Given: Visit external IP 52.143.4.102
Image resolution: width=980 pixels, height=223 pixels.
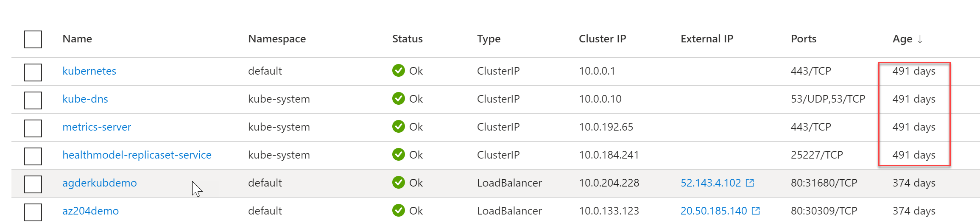Looking at the screenshot, I should pos(710,183).
